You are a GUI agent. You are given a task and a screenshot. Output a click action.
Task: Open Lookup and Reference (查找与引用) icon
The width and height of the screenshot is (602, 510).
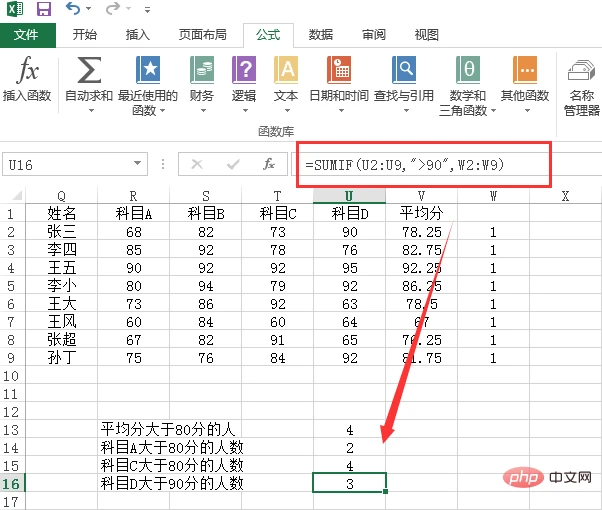[x=404, y=70]
